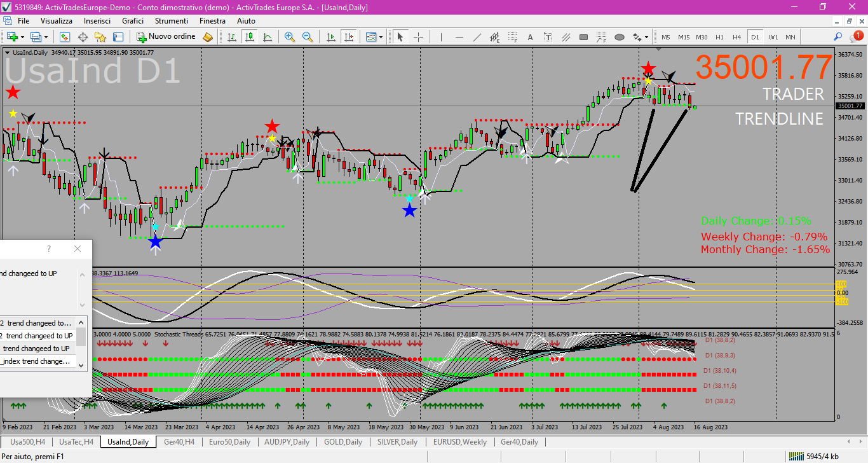Open the Aiuto menu
The height and width of the screenshot is (463, 868).
246,21
